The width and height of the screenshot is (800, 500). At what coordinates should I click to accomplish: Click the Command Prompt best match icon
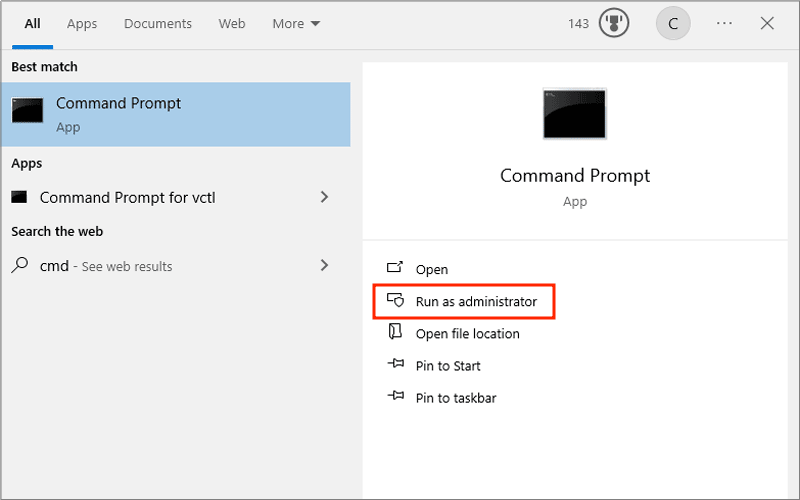(28, 111)
